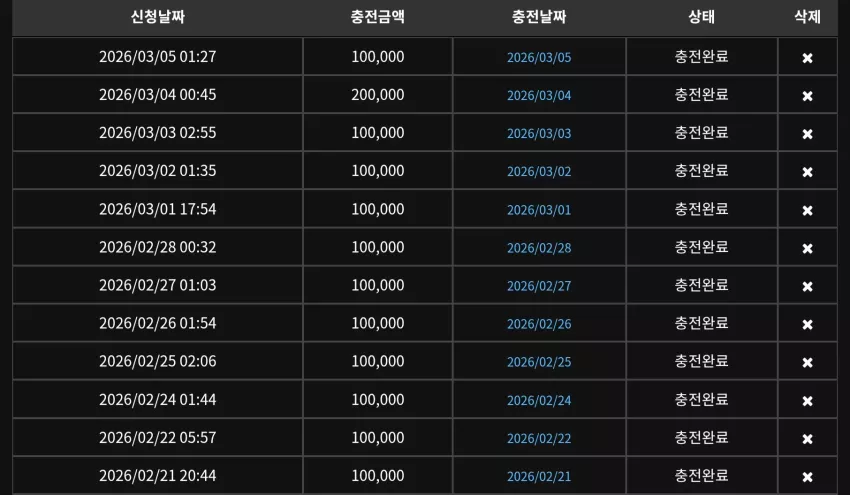Image resolution: width=850 pixels, height=495 pixels.
Task: Open the blue 2026/03/04 charge date link
Action: point(539,95)
